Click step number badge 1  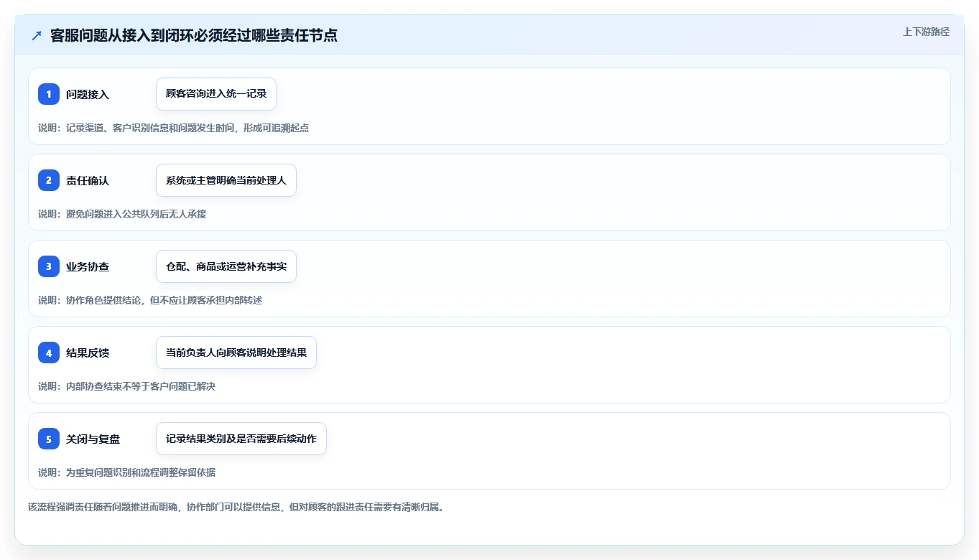click(x=49, y=94)
